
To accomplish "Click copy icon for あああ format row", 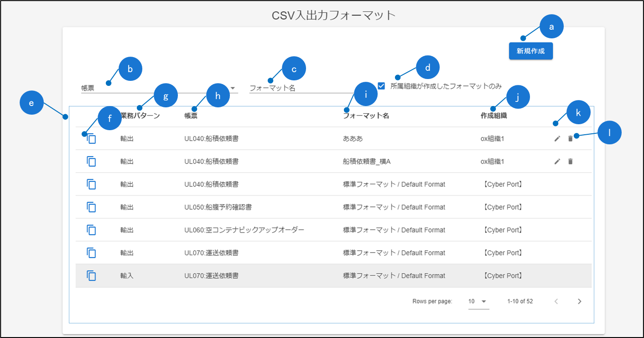I will pos(92,138).
